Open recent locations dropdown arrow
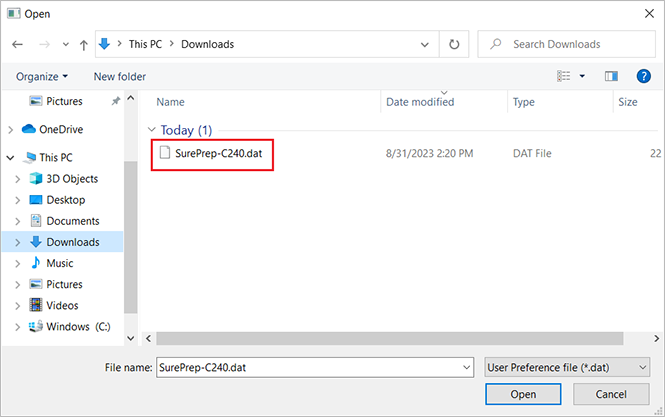Screen dimensions: 665x417 [x=66, y=44]
